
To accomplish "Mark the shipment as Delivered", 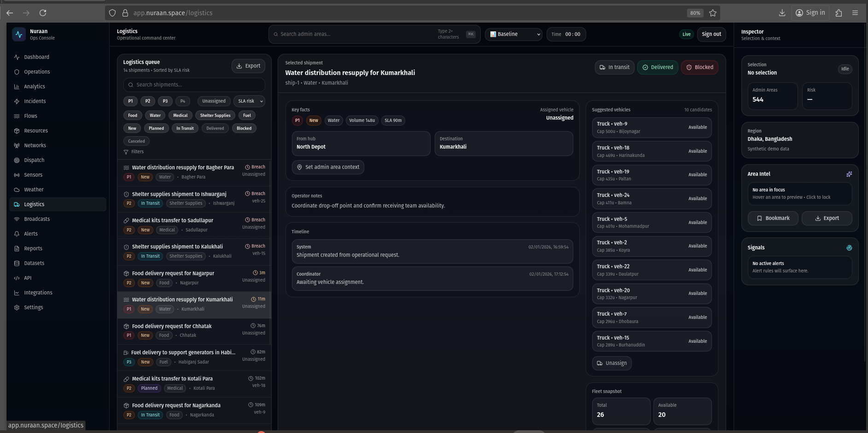I will 658,67.
